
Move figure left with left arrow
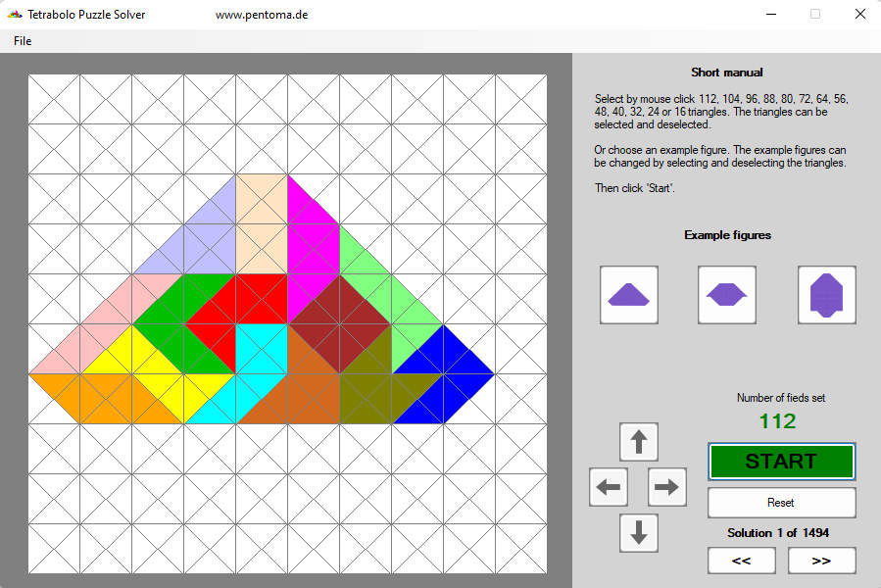609,487
